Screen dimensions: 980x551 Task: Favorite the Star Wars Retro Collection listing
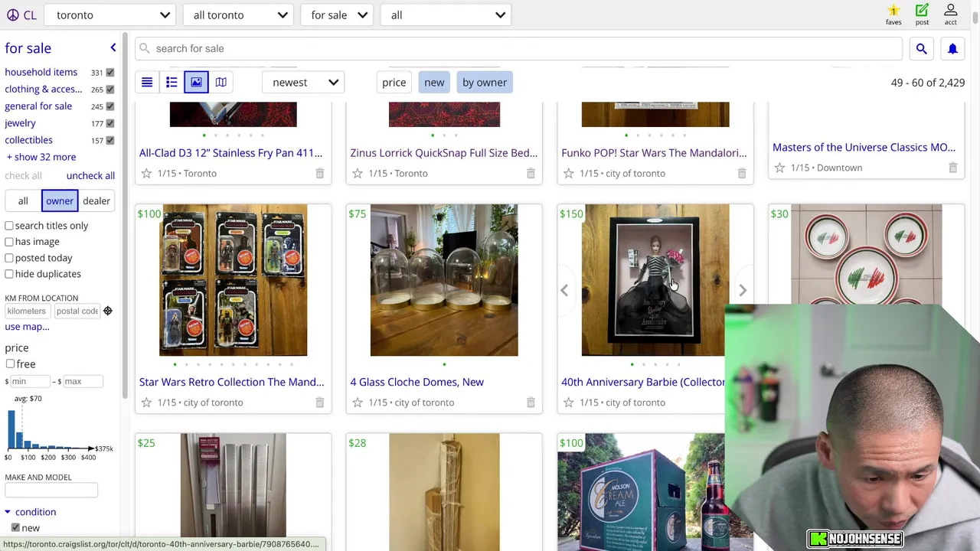[146, 403]
